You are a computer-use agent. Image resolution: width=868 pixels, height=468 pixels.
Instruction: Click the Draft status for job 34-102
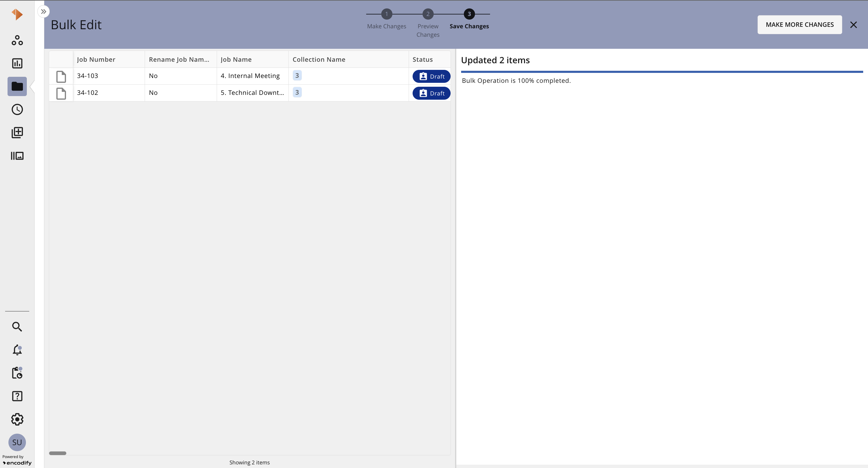point(431,93)
